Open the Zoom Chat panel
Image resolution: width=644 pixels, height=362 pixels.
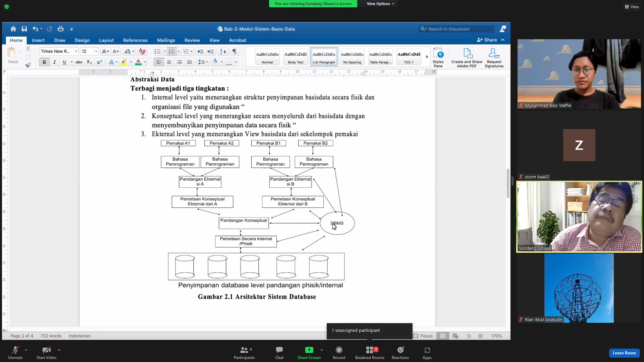[x=279, y=353]
